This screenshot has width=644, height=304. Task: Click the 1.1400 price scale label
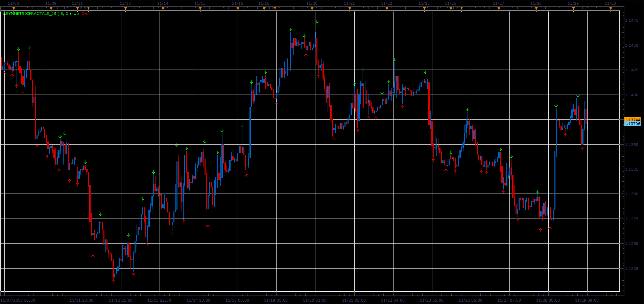pos(631,95)
